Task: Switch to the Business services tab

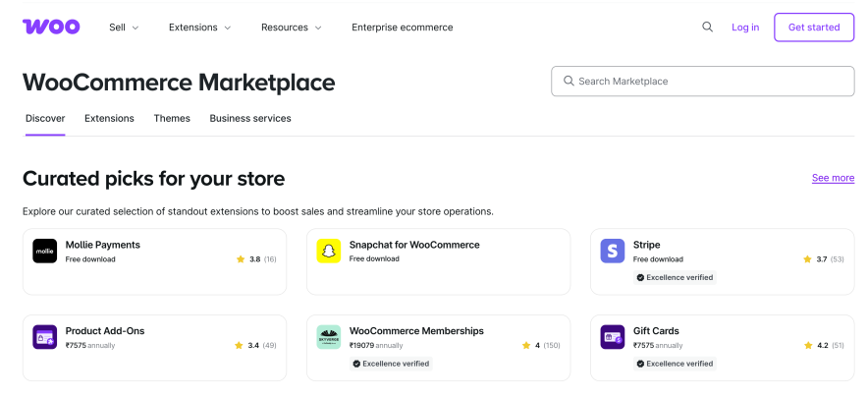Action: [250, 118]
